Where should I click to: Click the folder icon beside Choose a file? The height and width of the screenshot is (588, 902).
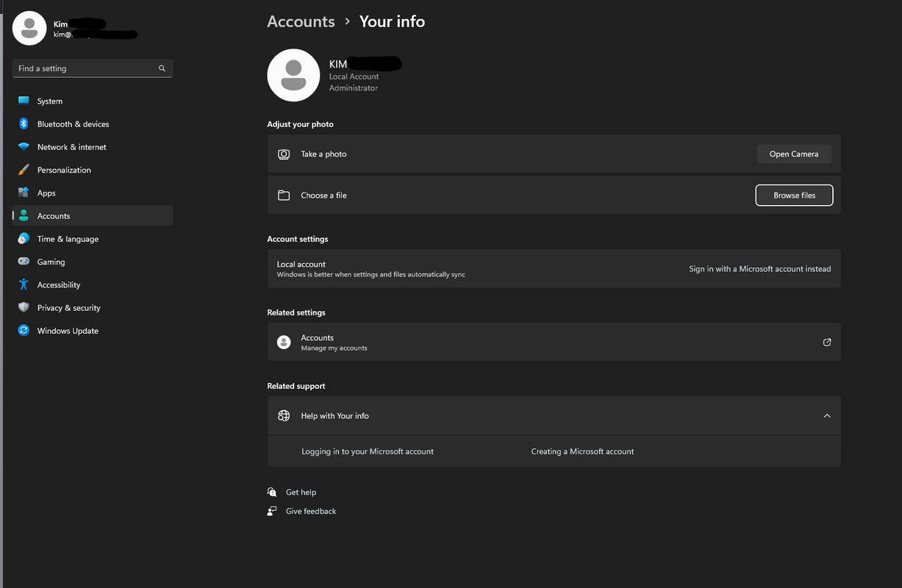tap(284, 195)
